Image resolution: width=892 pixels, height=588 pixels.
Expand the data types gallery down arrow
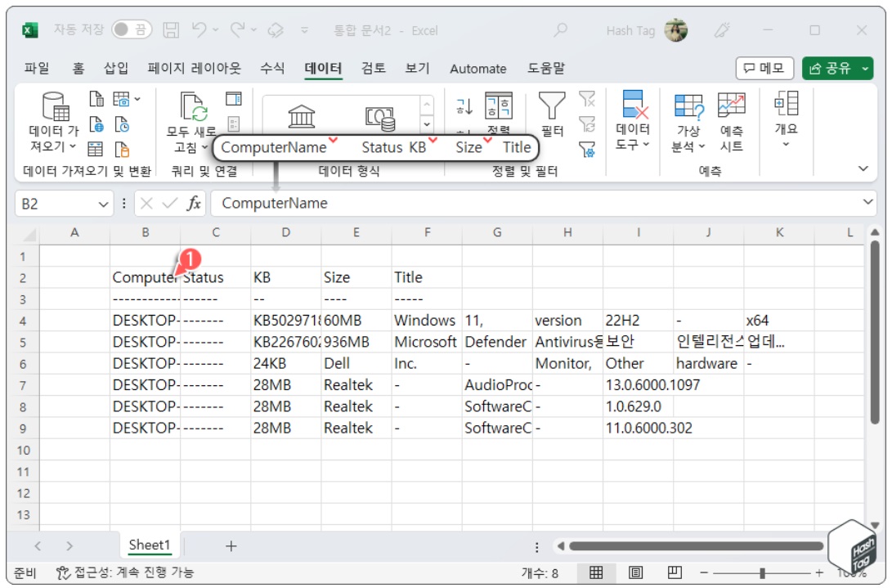pos(426,124)
